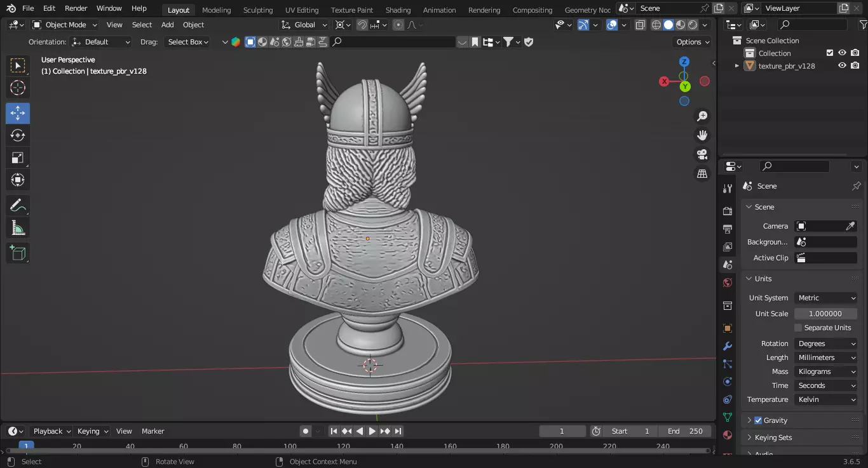Open the Modifiers wrench tab icon
The width and height of the screenshot is (868, 468).
pyautogui.click(x=728, y=346)
